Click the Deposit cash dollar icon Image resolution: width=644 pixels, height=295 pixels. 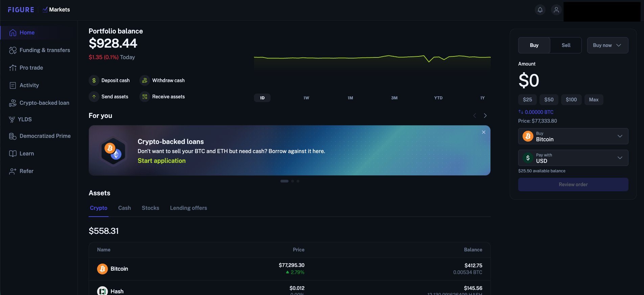pos(94,80)
